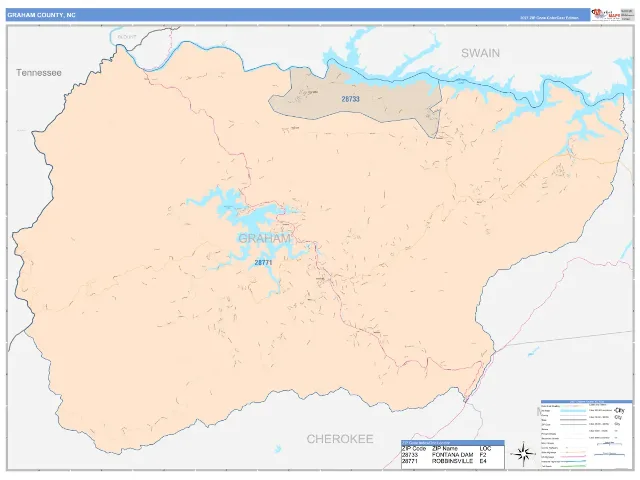Screen dimensions: 640x480
Task: Click the pink highway line sample in legend
Action: pos(573,456)
